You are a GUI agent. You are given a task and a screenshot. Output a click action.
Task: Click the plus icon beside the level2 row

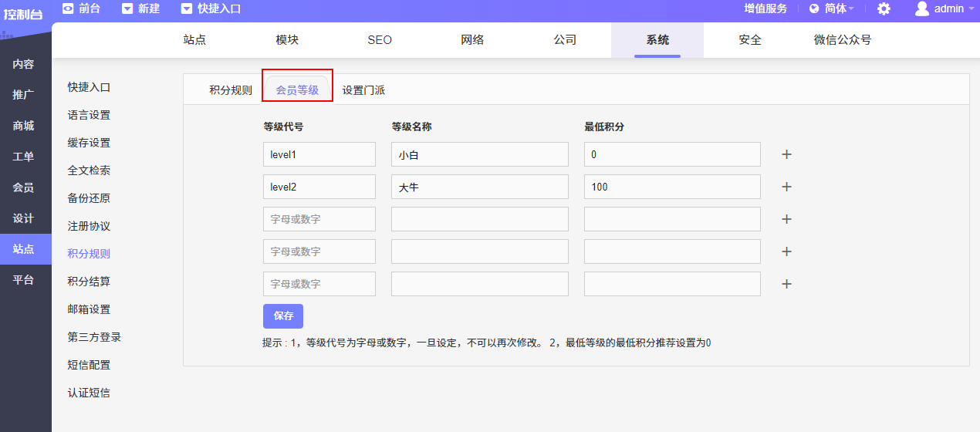[x=786, y=187]
